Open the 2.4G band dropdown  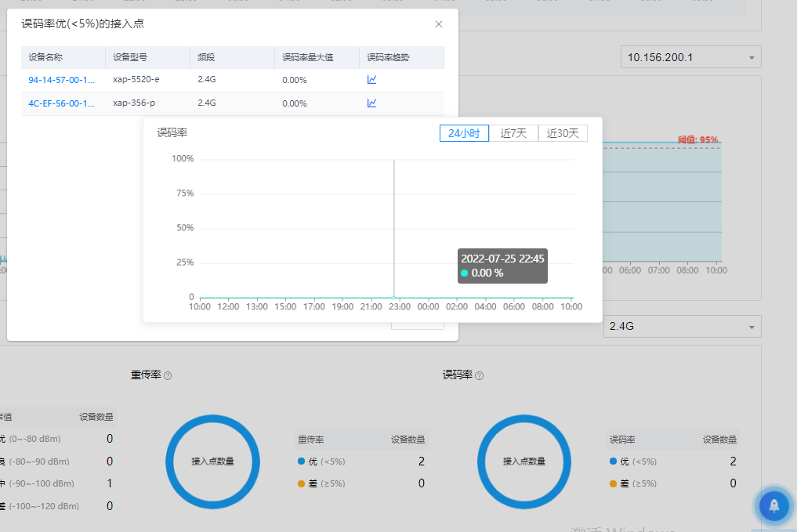coord(682,326)
